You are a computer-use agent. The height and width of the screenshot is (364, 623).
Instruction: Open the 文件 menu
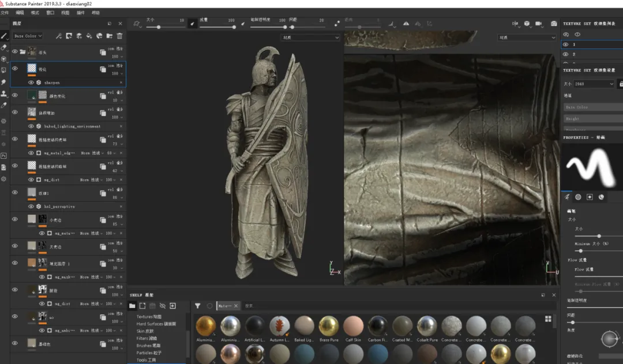5,12
